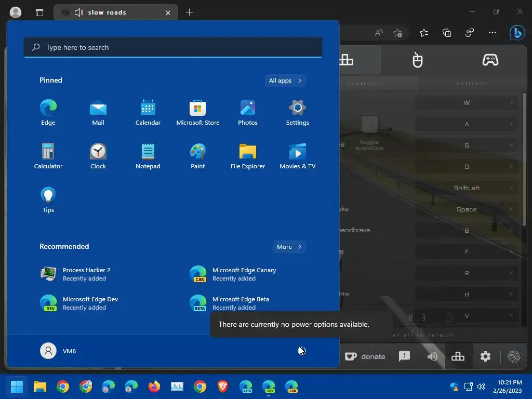Add this page to favorites
Screen dimensions: 532x399
(397, 33)
